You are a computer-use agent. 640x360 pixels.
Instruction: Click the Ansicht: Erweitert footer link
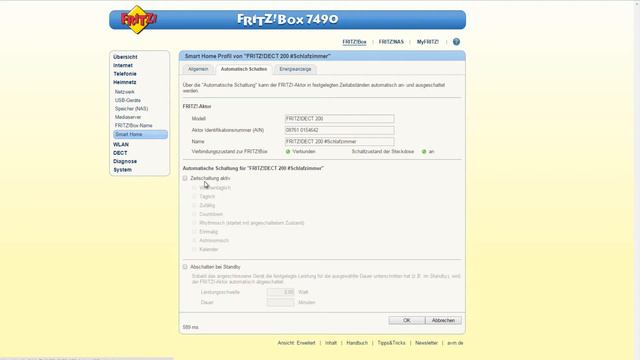296,343
